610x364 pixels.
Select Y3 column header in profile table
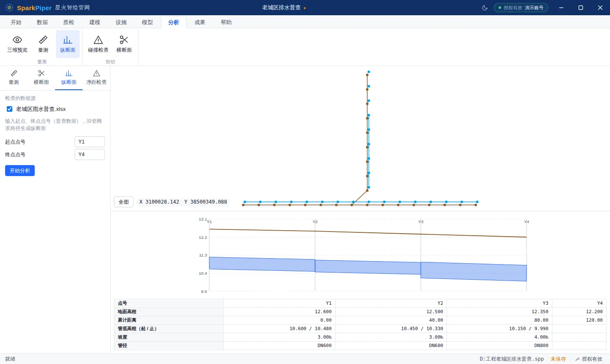[499, 303]
